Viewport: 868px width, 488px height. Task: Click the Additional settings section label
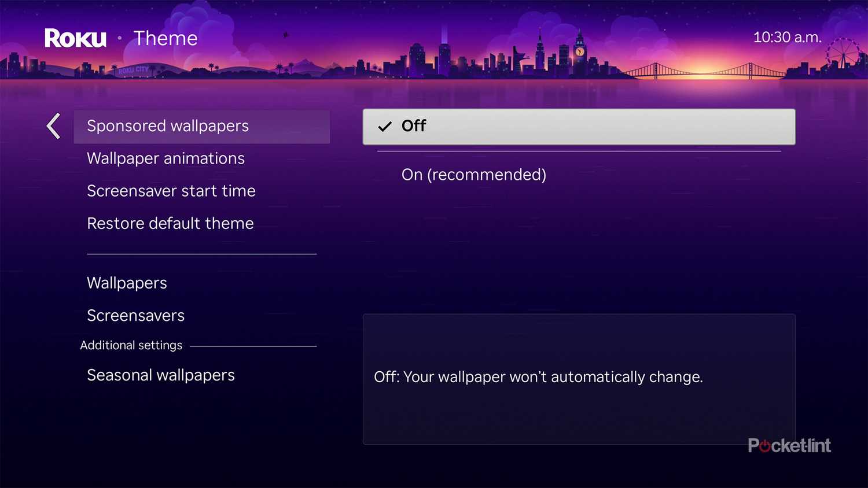[x=131, y=345]
